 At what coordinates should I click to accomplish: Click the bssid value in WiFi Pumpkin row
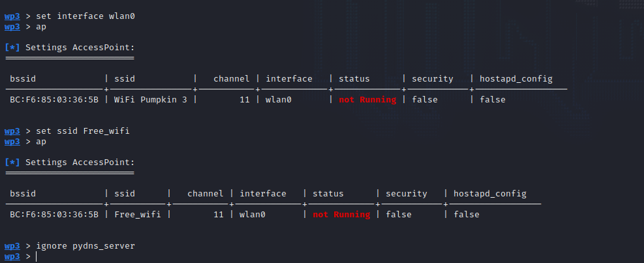[x=54, y=100]
